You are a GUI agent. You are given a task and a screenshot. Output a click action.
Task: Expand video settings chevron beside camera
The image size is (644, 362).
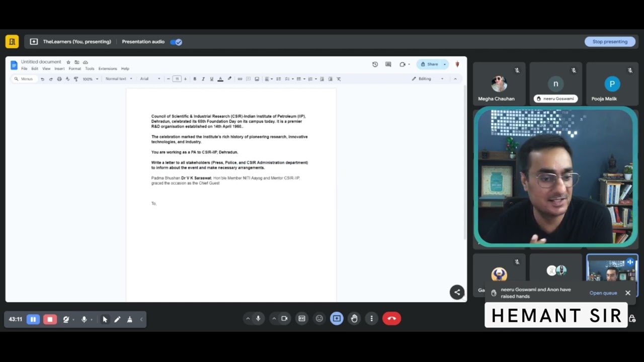click(274, 318)
